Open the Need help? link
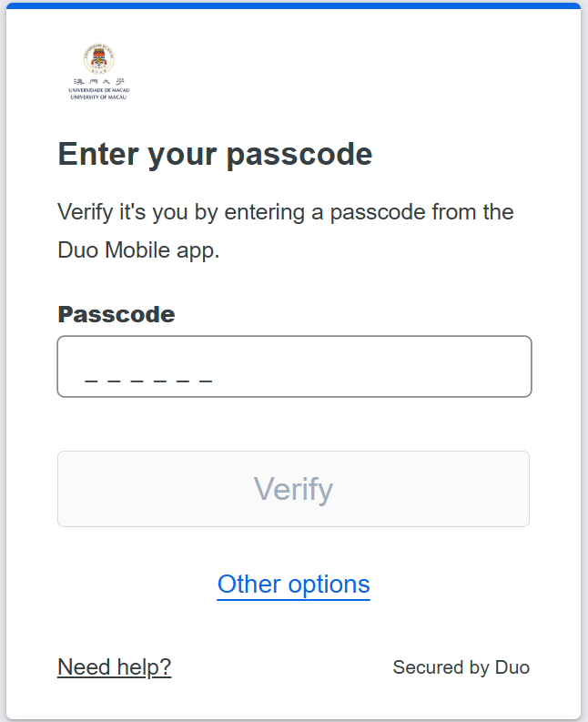This screenshot has height=722, width=588. coord(114,667)
